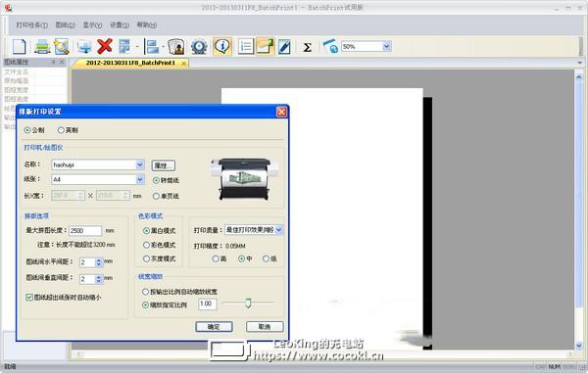Toggle 图纸超出纸张时自动缩小 checkbox
Screen dimensions: 588x373
[x=29, y=298]
